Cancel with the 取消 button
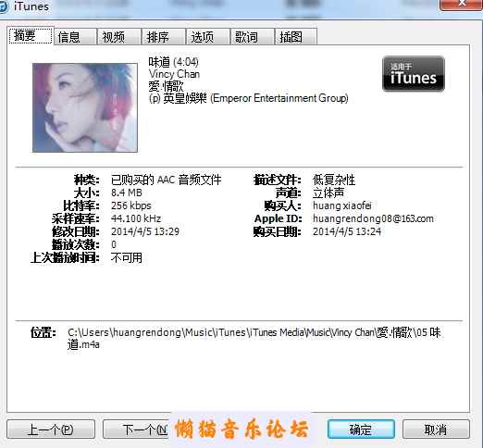Screen dimensions: 483x448 [x=436, y=429]
